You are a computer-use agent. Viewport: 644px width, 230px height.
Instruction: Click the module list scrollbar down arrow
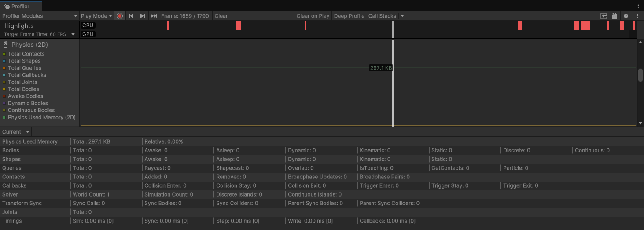(x=640, y=123)
